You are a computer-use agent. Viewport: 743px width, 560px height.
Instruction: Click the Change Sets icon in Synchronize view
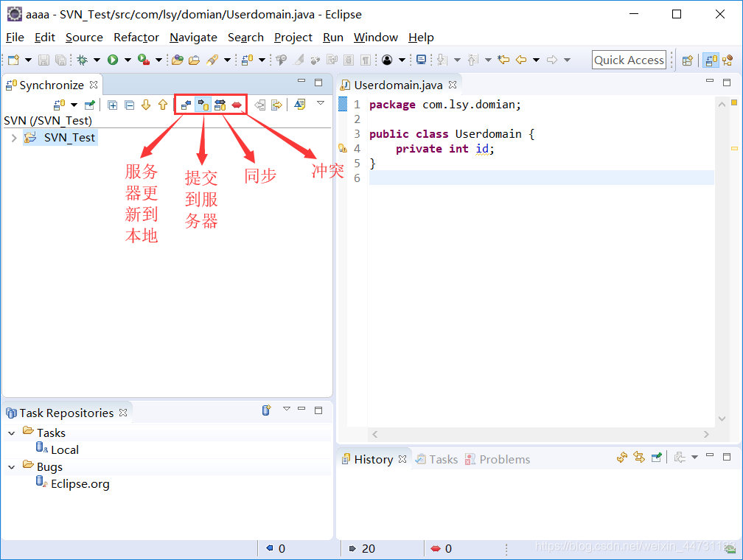point(299,104)
